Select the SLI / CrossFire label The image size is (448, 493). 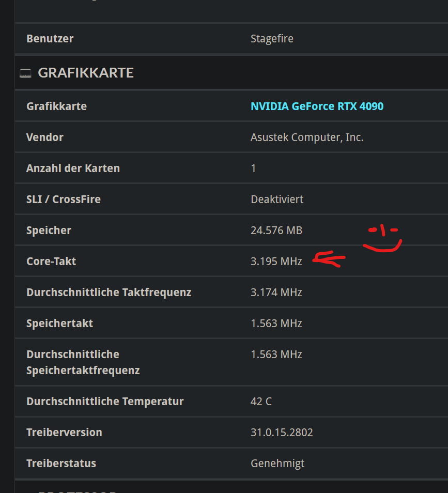pyautogui.click(x=64, y=199)
